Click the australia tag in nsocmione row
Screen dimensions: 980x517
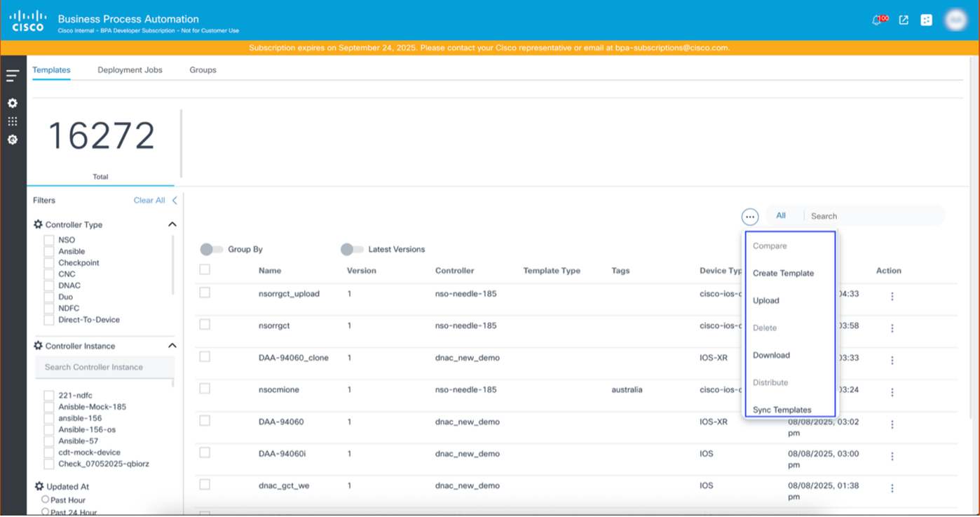pyautogui.click(x=627, y=390)
